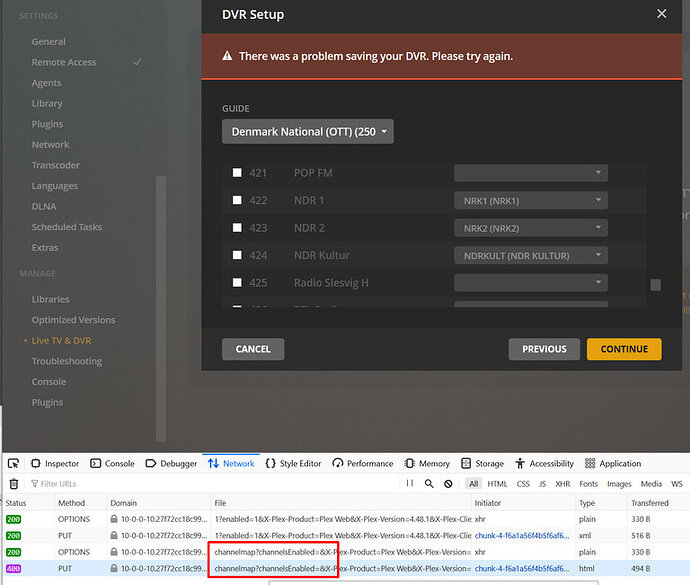Open the Denmark National guide dropdown
Screen dimensions: 690x585
tap(308, 132)
